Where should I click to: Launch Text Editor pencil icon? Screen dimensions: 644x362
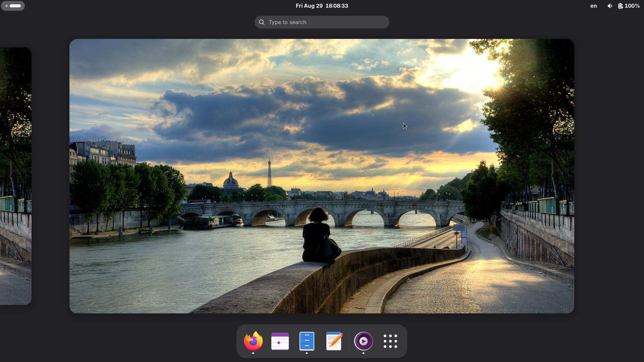coord(334,341)
